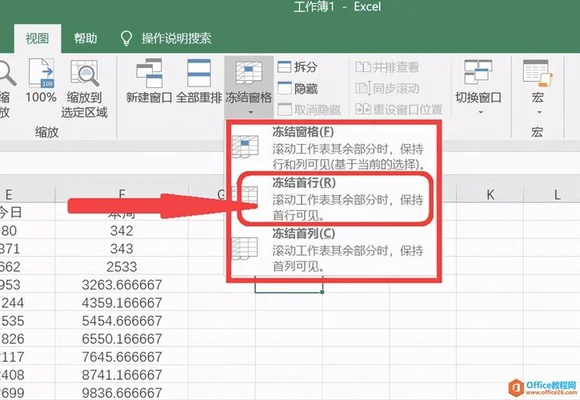Click the 同步滚动 button
Image resolution: width=580 pixels, height=400 pixels.
(387, 88)
